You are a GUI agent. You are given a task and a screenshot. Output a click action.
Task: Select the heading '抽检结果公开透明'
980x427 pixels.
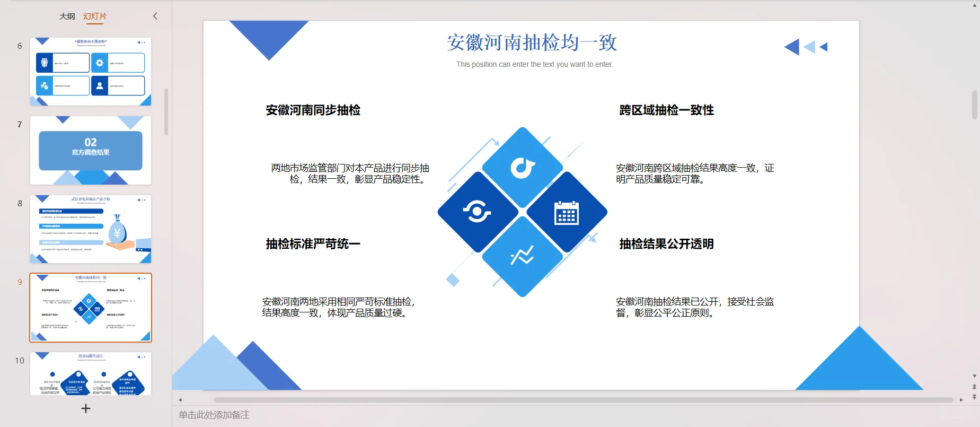(x=667, y=243)
